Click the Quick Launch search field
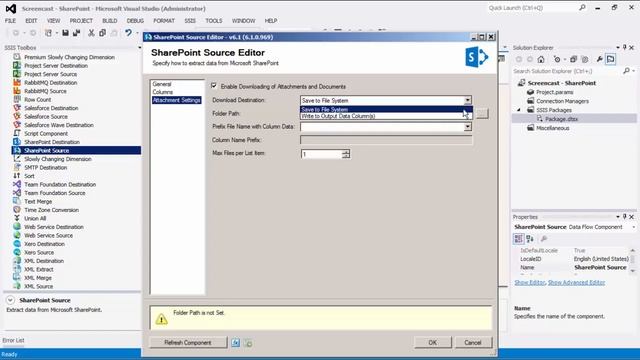 (534, 8)
